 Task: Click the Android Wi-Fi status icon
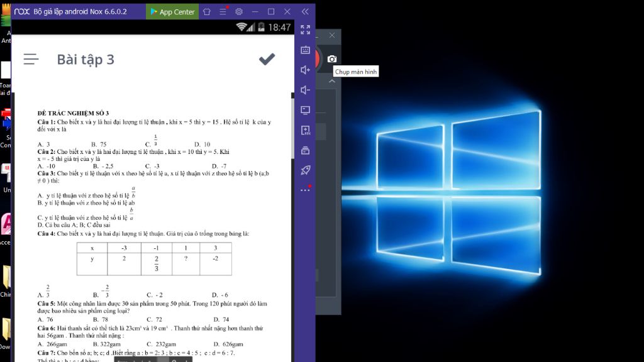pos(241,27)
